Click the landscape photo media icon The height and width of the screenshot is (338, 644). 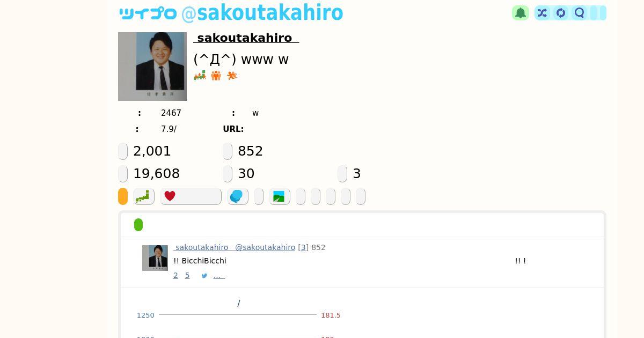coord(279,196)
